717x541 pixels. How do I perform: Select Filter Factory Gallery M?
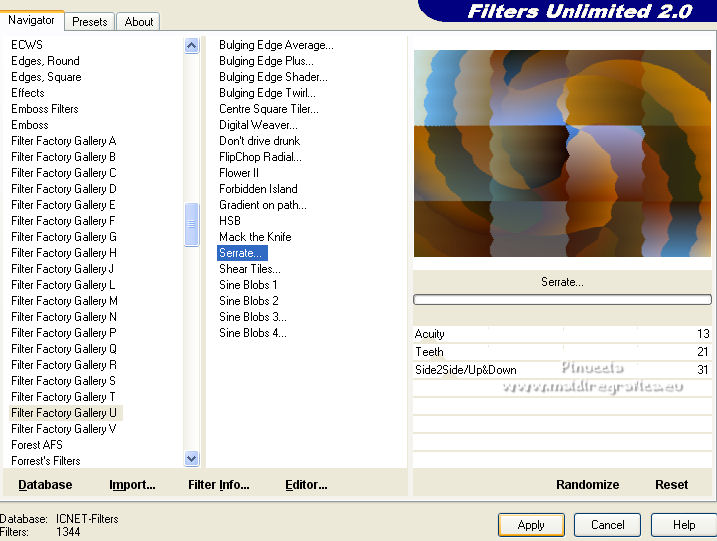64,301
